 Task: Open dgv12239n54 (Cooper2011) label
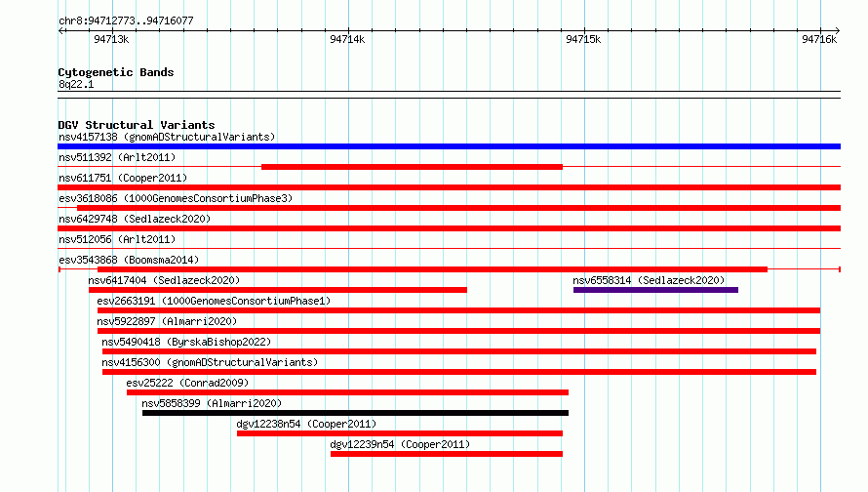pos(400,444)
